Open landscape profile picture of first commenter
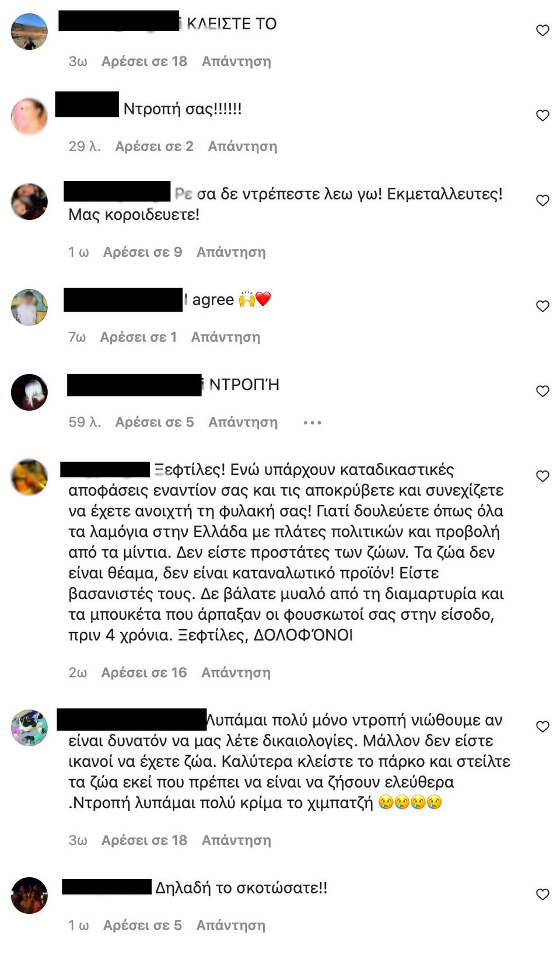 click(29, 32)
